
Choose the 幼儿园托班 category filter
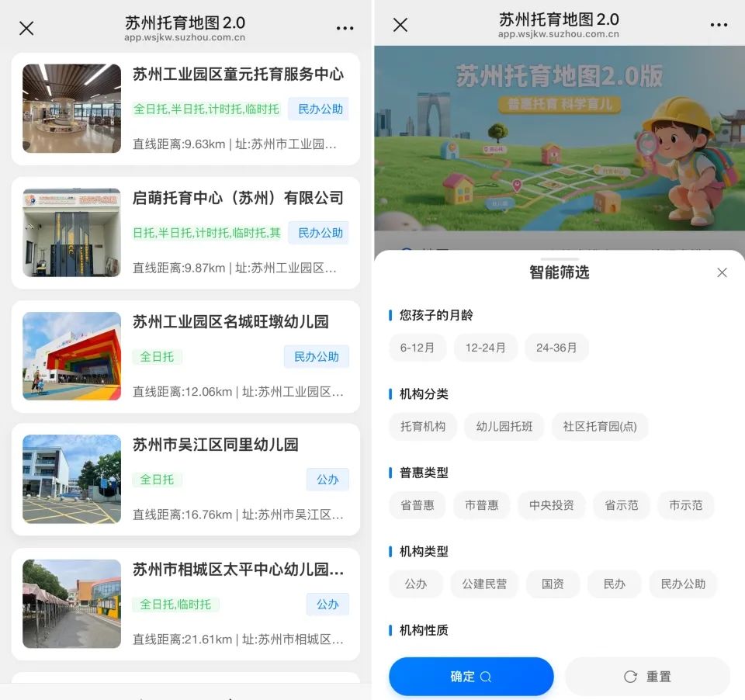[x=504, y=427]
